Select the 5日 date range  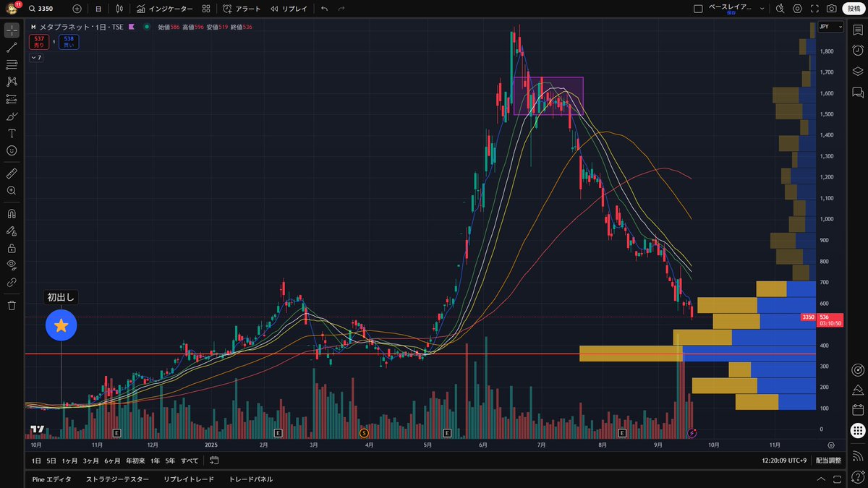[x=51, y=461]
